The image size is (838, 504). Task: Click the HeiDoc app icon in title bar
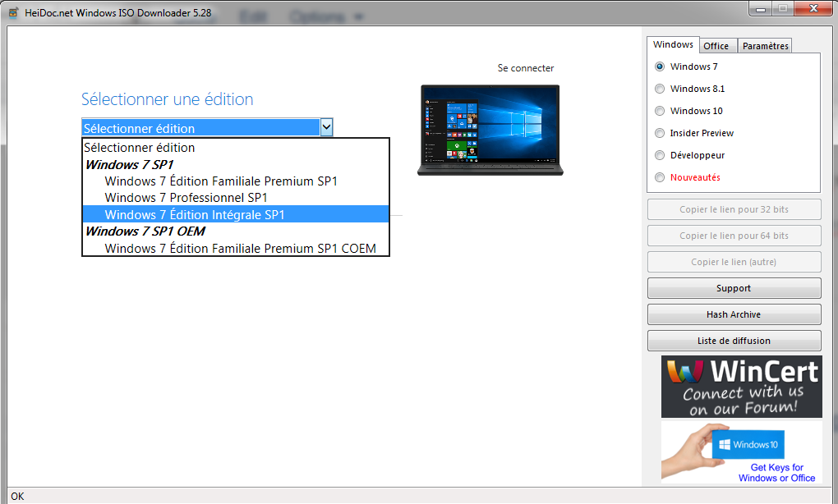tap(13, 13)
